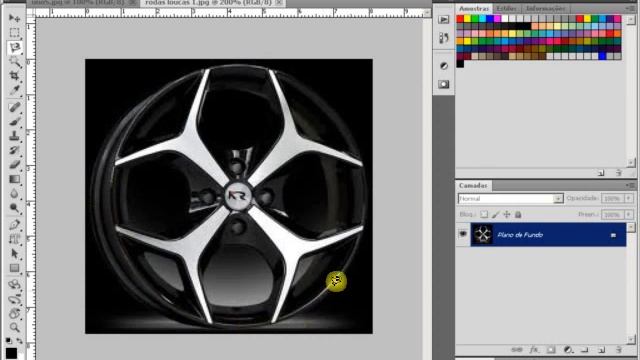The height and width of the screenshot is (360, 640).
Task: Add a layer mask
Action: (x=551, y=350)
